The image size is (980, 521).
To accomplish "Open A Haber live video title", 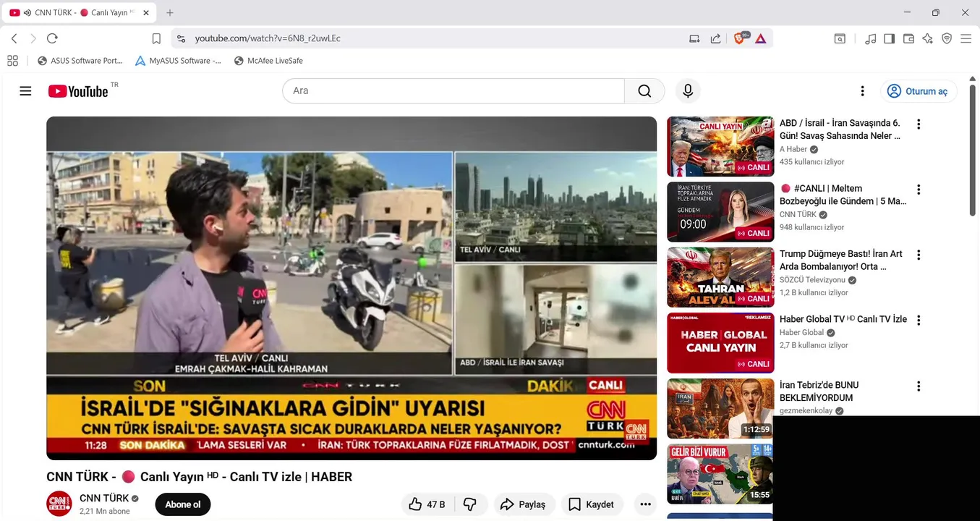I will click(x=840, y=130).
